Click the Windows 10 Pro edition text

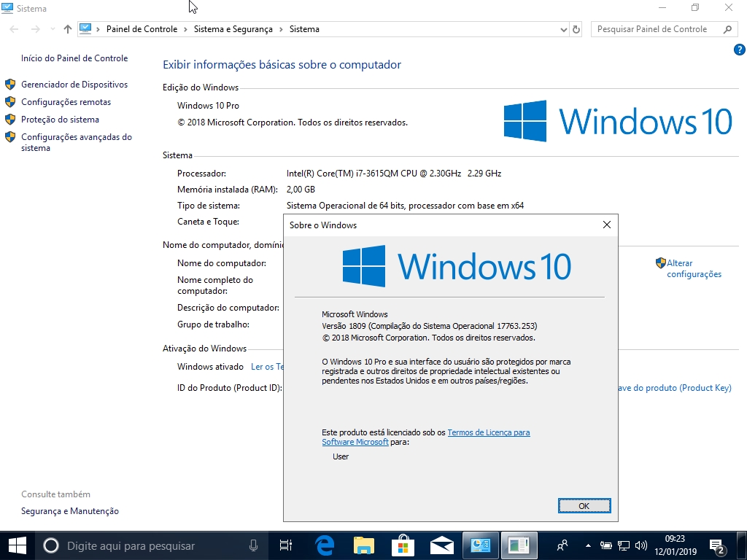coord(208,105)
